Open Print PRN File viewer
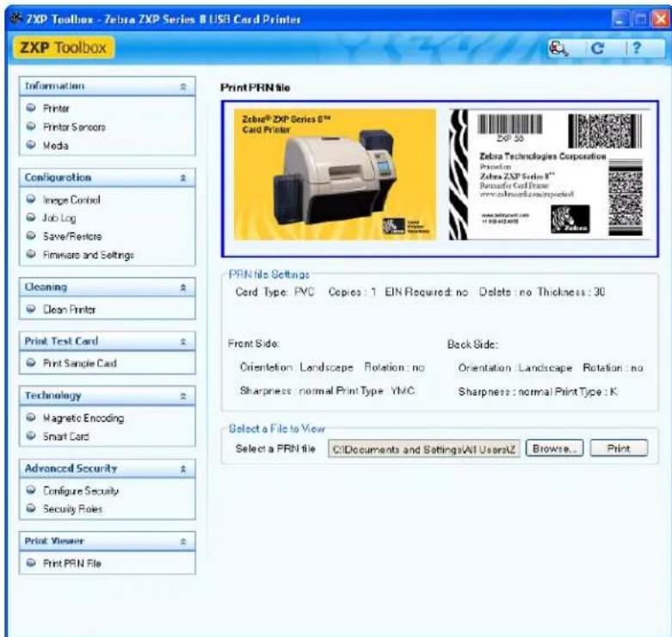 coord(72,563)
